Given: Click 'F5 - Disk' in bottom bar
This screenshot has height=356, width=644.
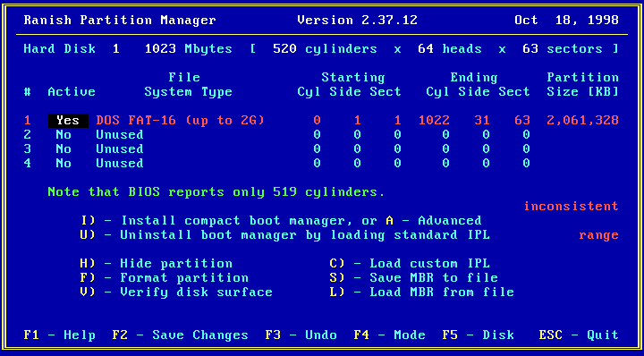Looking at the screenshot, I should coord(478,335).
